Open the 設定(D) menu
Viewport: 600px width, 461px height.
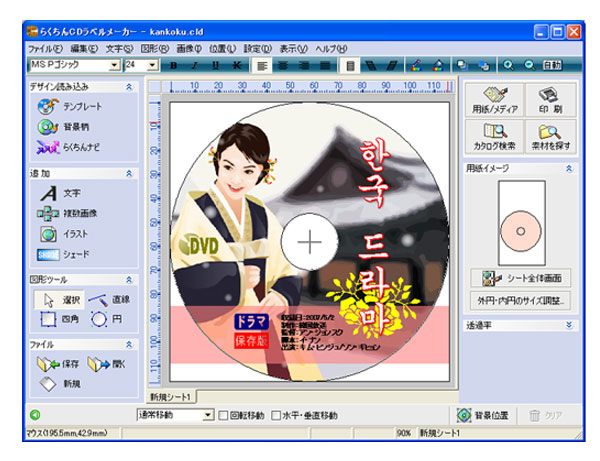258,49
